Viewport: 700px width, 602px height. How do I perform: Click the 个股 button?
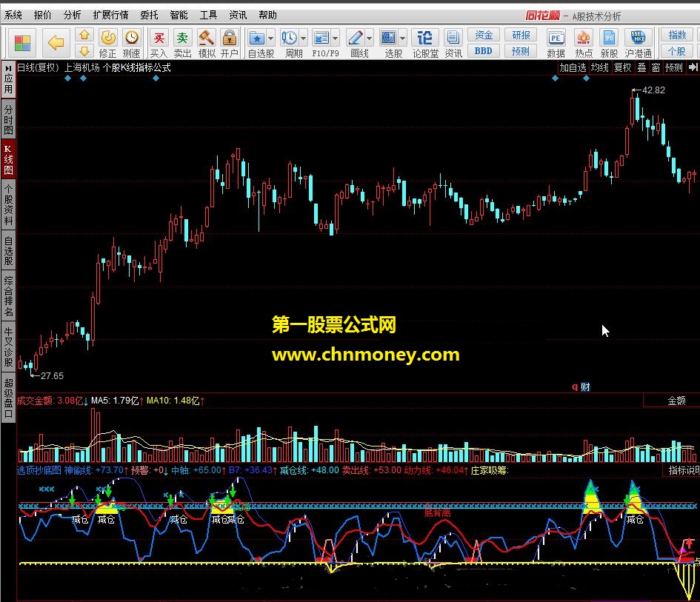click(677, 51)
